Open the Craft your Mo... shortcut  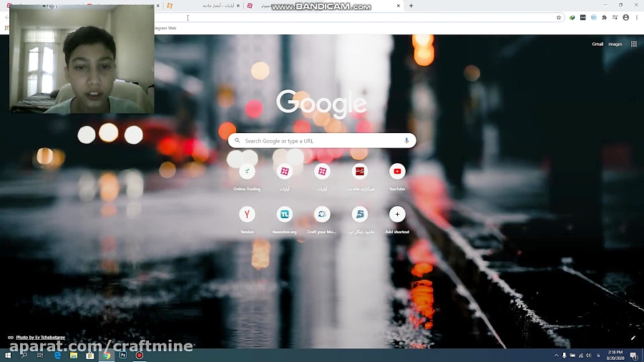click(322, 214)
